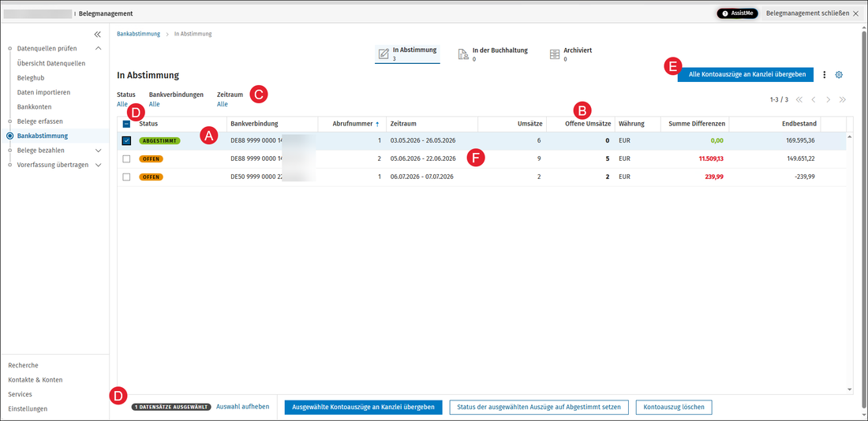Jump to the last page of results
868x421 pixels.
click(843, 99)
